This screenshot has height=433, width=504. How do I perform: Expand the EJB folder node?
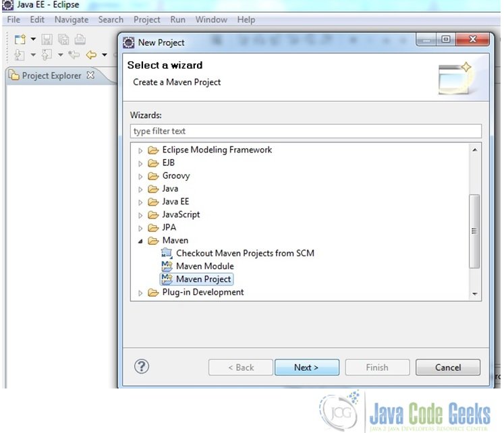pos(140,163)
